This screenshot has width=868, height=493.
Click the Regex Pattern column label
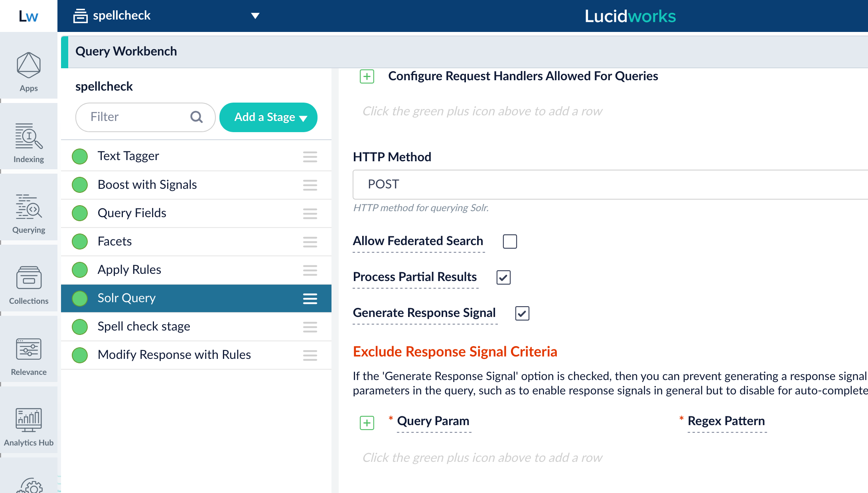point(726,421)
